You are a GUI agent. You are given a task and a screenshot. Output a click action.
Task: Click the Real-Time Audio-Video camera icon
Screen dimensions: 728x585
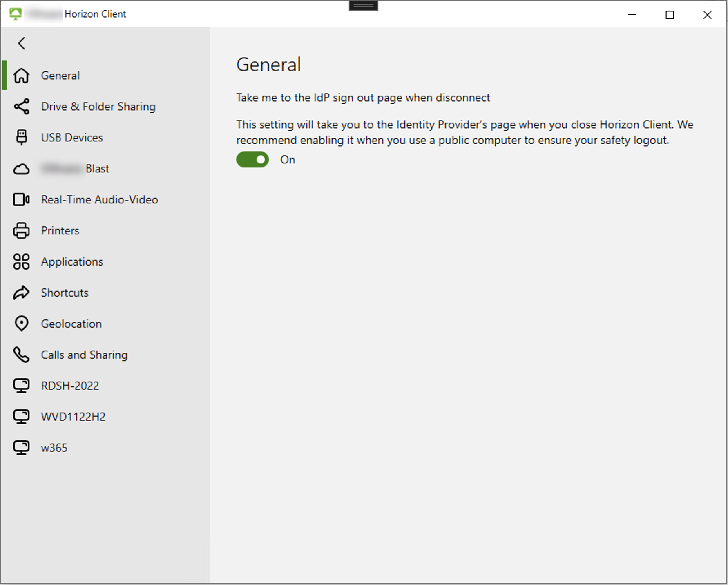point(21,200)
